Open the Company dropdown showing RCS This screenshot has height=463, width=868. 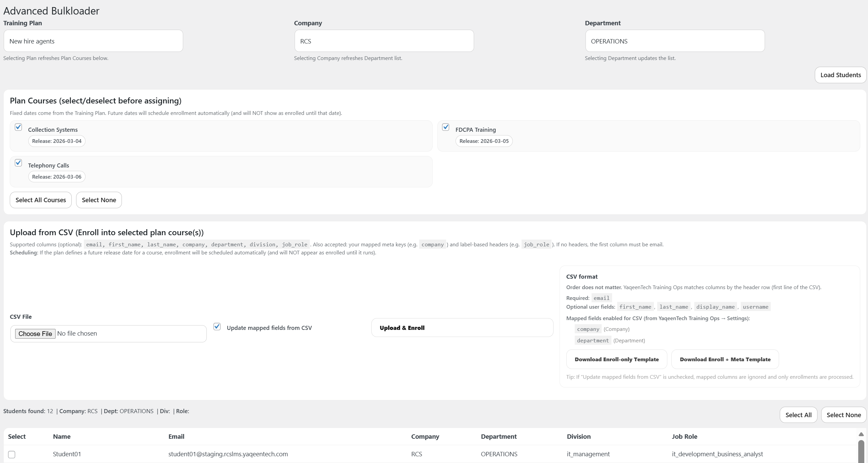pos(383,41)
